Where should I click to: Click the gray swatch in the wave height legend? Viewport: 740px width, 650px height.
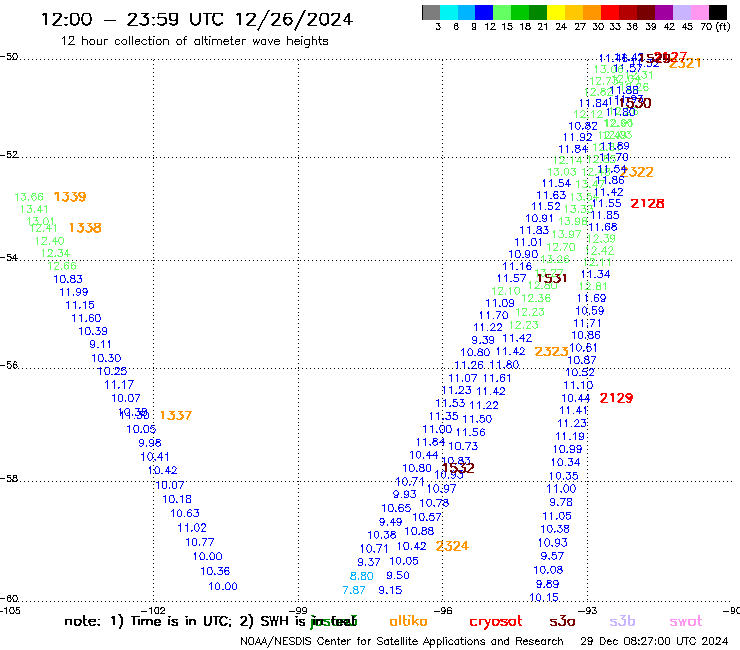pos(431,12)
